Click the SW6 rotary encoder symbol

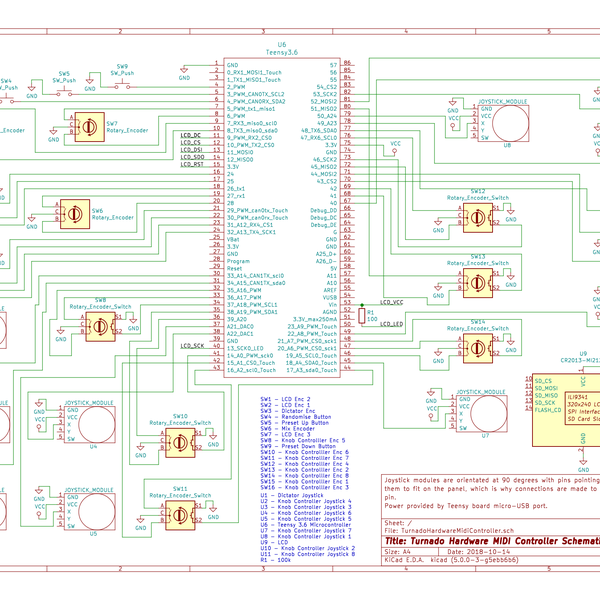click(x=75, y=214)
